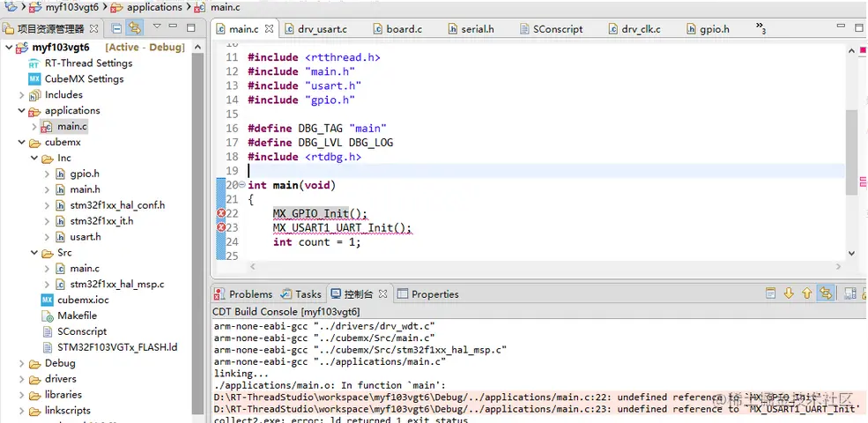
Task: Select STM32F103VGTx_FLASH.ld linker file
Action: pos(117,348)
